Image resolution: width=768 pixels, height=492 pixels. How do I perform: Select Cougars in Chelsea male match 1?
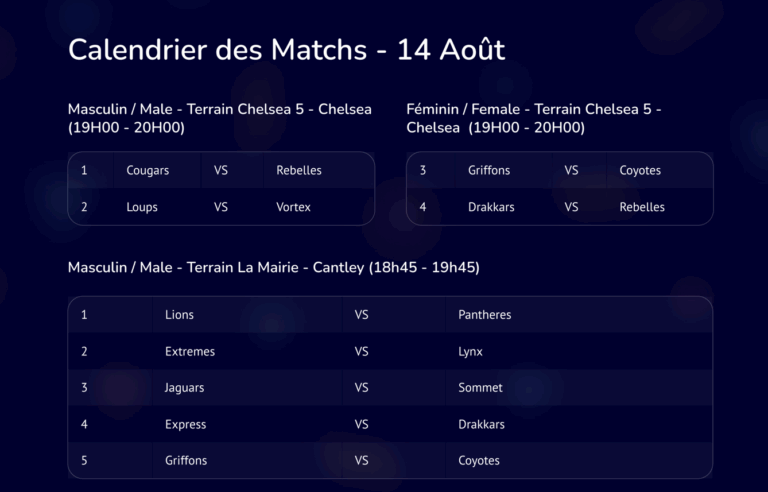coord(147,171)
